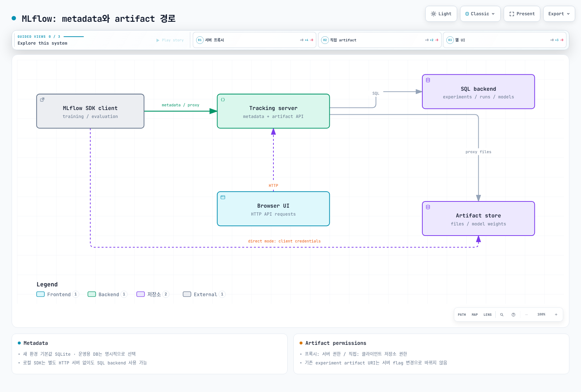The image size is (581, 392).
Task: Switch to the LENS mode
Action: click(488, 315)
